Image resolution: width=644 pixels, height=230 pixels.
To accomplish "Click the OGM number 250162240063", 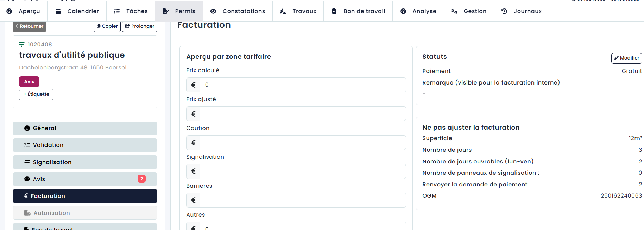I will pyautogui.click(x=621, y=196).
